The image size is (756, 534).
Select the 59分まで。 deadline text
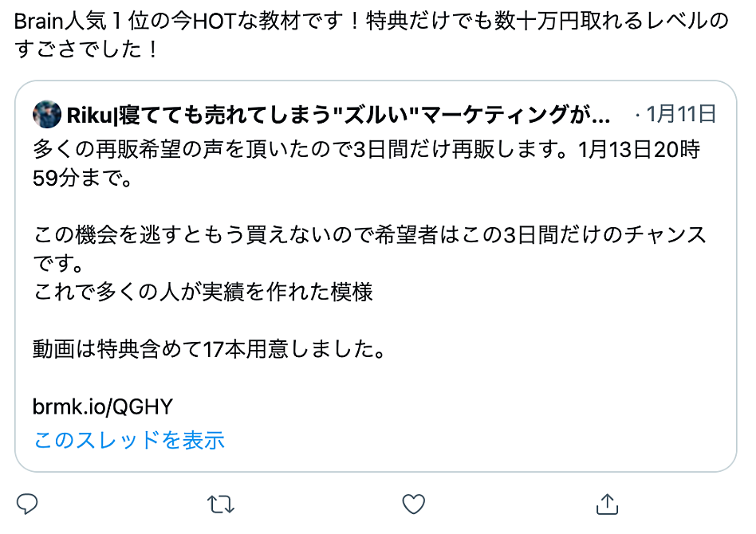(82, 179)
